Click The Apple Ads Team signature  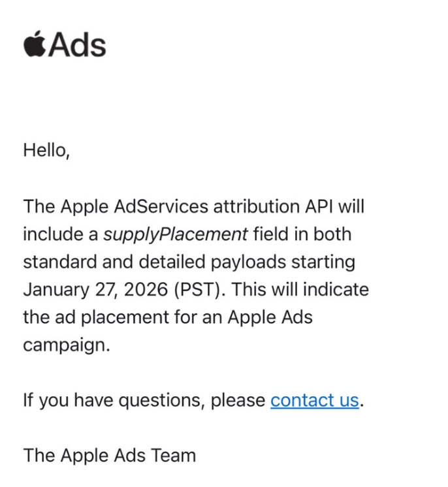pos(109,455)
